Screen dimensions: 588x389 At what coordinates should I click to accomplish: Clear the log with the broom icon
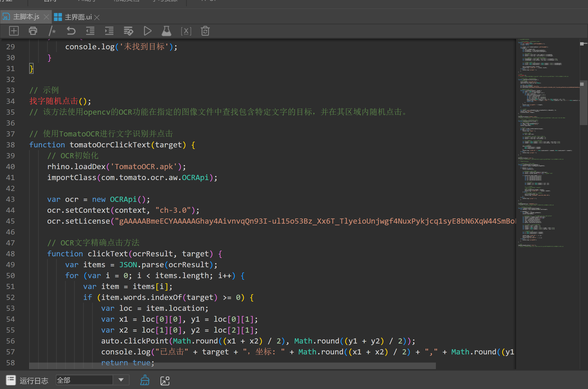click(x=145, y=380)
